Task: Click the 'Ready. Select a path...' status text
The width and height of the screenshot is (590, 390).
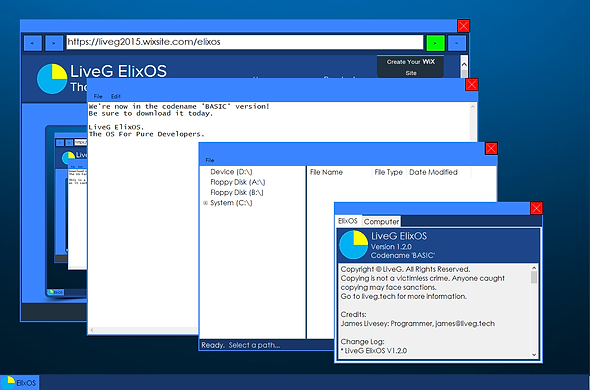Action: [x=240, y=345]
